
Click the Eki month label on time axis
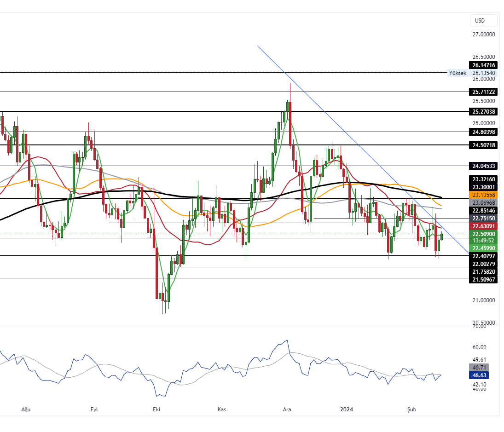tap(156, 409)
